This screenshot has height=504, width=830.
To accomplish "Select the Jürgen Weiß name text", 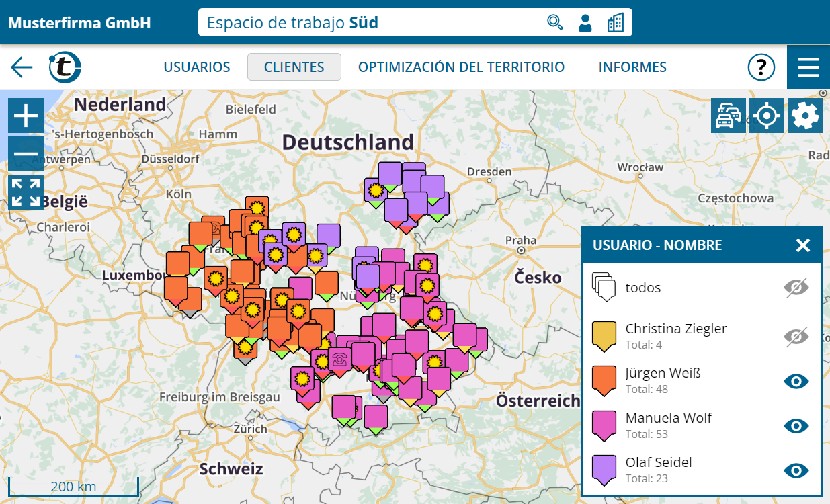I will (x=663, y=373).
